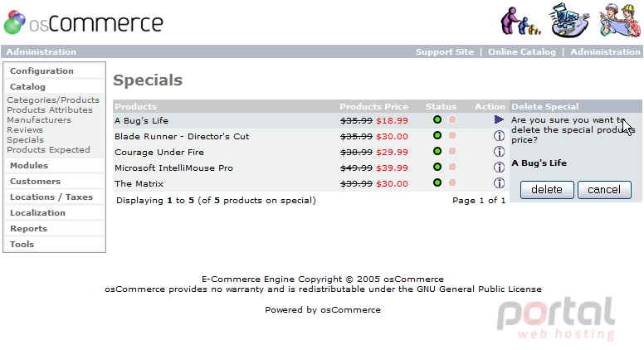Open Products Expected in Catalog
This screenshot has width=644, height=350.
point(48,150)
